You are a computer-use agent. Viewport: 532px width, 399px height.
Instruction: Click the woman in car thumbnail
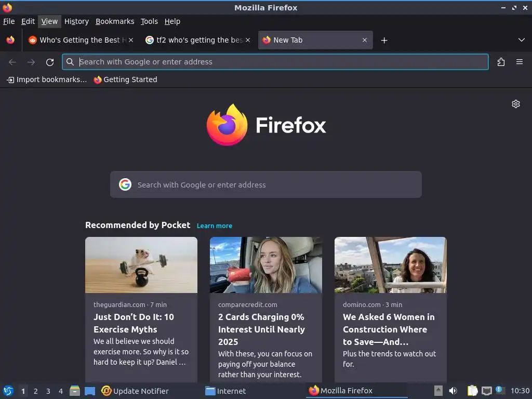click(265, 265)
